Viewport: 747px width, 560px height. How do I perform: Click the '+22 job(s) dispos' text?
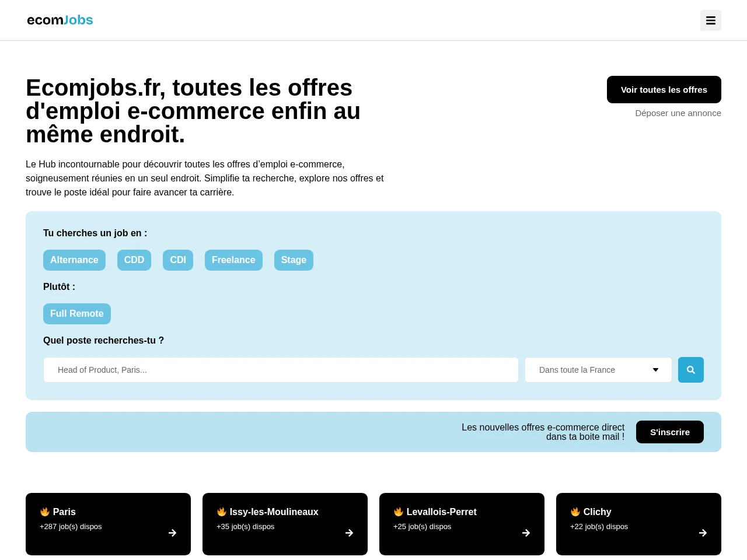coord(599,527)
